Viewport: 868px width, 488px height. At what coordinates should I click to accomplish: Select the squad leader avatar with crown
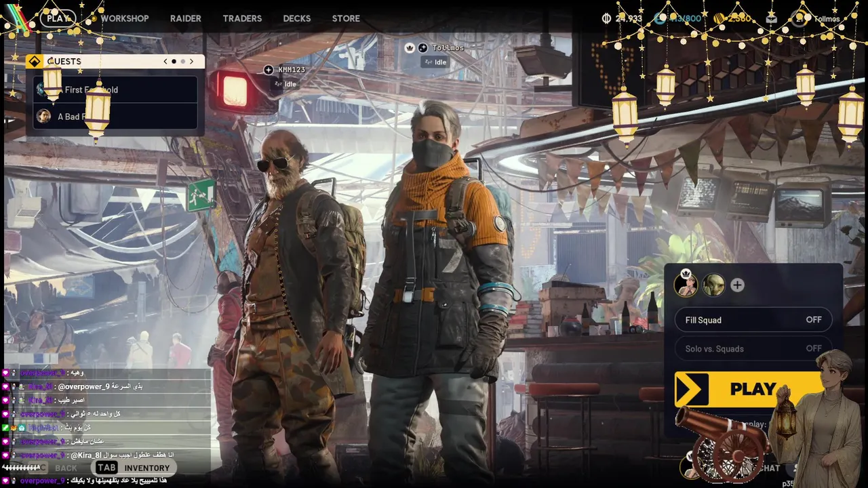(x=686, y=285)
